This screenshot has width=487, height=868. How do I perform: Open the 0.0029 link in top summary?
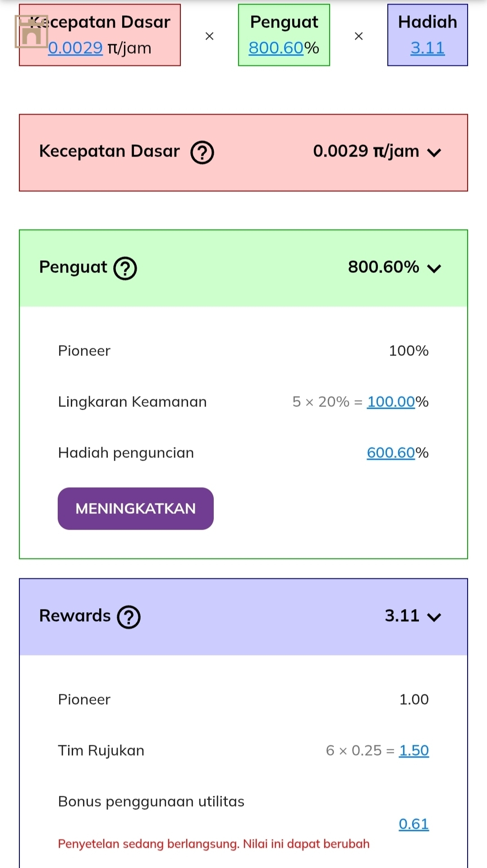point(75,48)
